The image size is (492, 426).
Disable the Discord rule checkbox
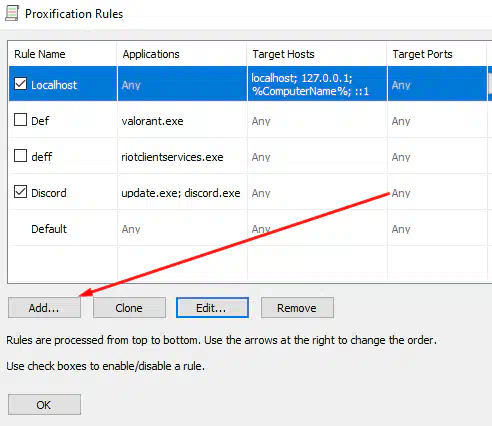[20, 192]
